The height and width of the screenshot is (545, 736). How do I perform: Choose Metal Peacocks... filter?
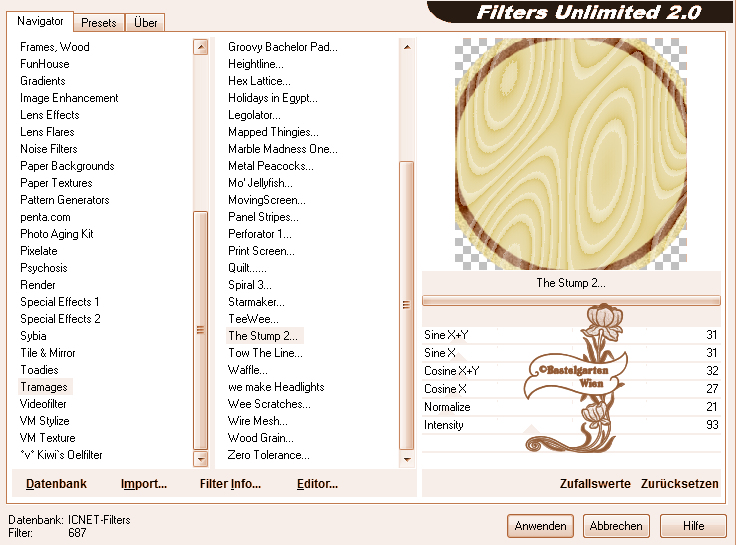point(271,166)
